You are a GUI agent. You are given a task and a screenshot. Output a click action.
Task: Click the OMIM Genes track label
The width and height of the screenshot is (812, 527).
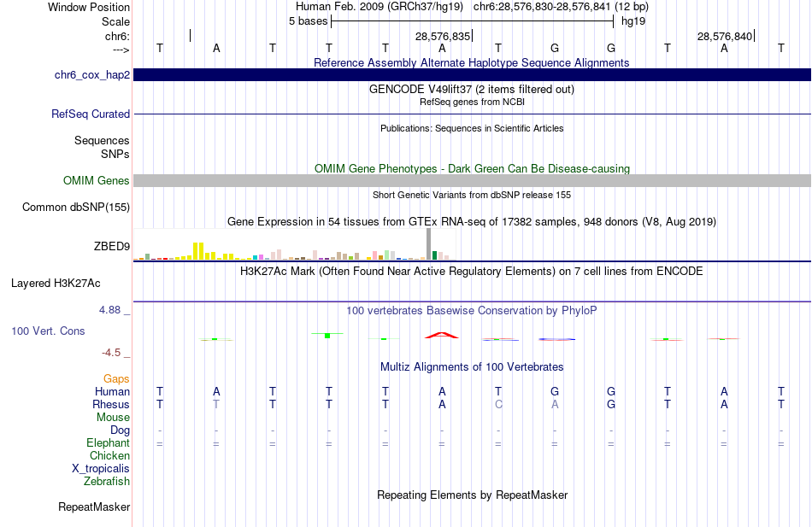coord(97,181)
